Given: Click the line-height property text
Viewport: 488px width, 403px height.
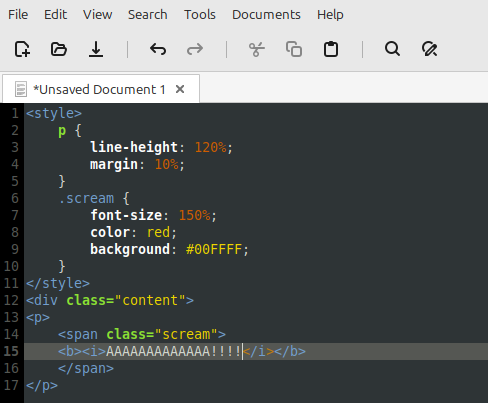Looking at the screenshot, I should coord(134,147).
